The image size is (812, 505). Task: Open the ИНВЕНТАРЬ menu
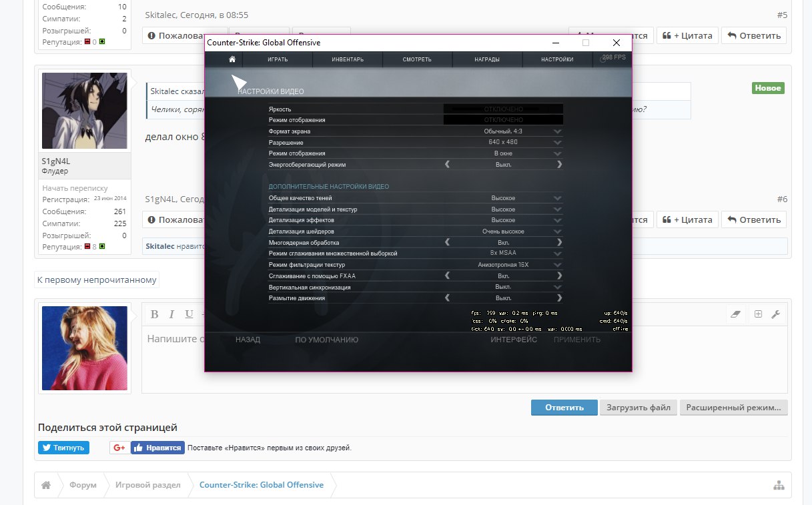tap(348, 59)
